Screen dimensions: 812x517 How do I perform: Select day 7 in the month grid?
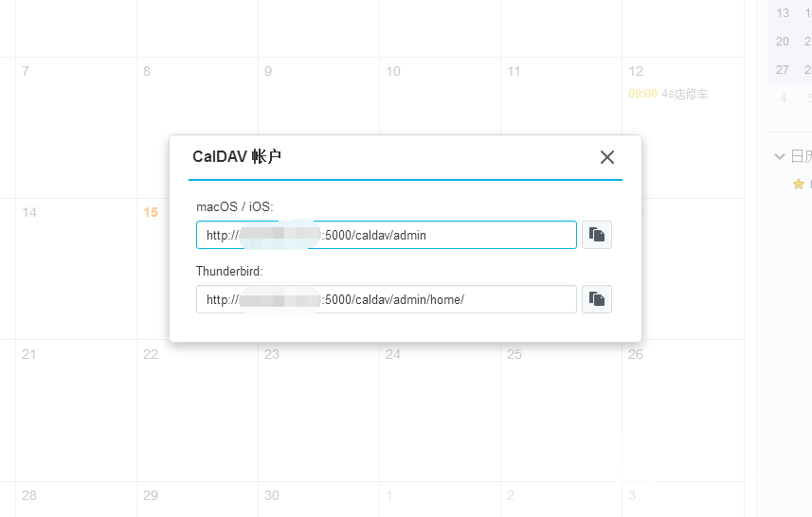click(26, 71)
